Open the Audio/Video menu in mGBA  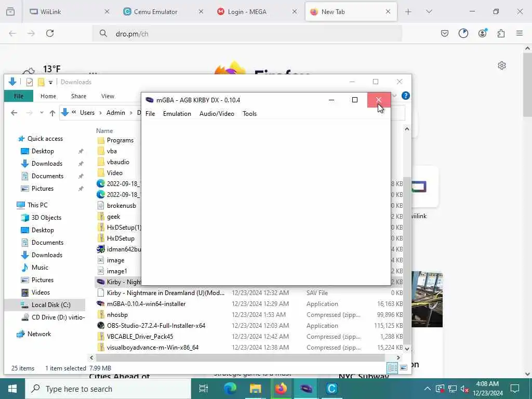(217, 114)
